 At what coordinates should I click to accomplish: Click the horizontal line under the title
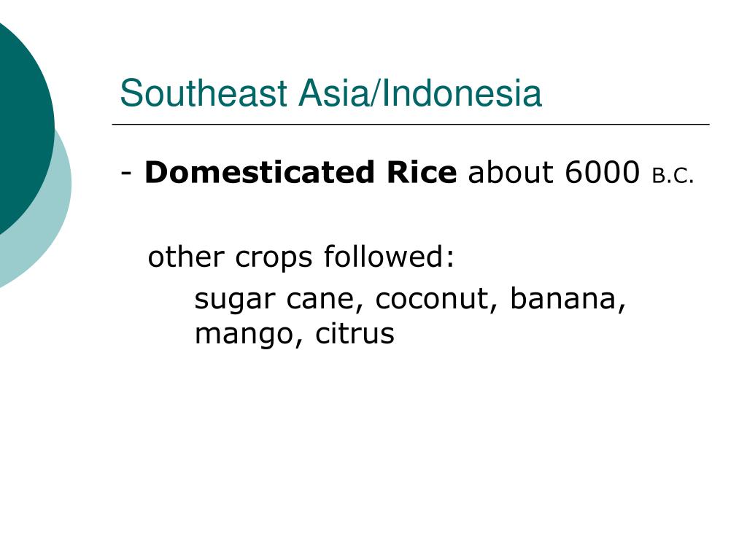pyautogui.click(x=411, y=124)
